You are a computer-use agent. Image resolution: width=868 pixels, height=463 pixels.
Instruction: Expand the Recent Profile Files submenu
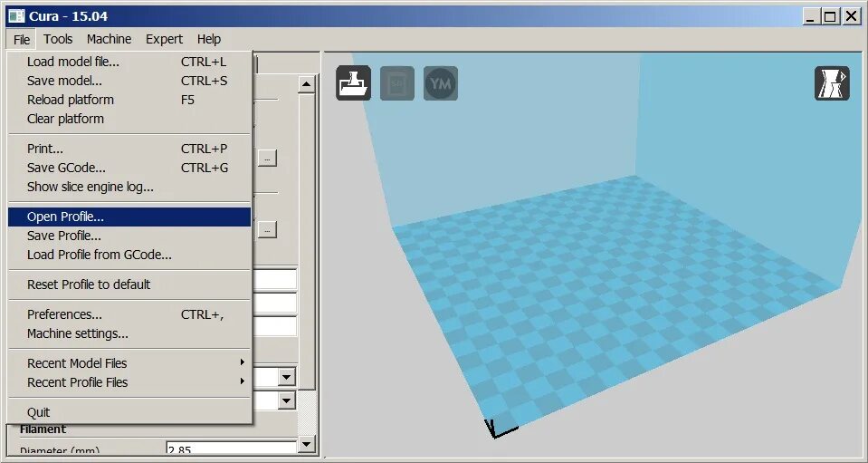[129, 382]
